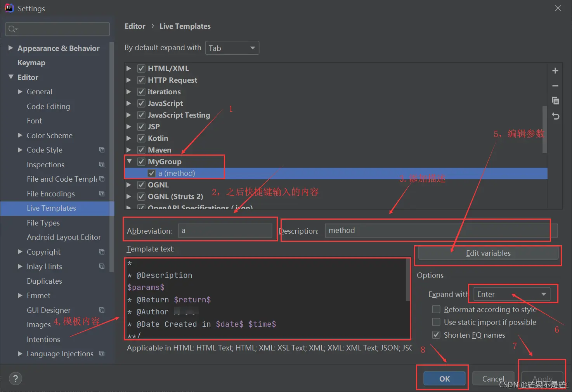
Task: Toggle the MyGroup checkbox
Action: coord(141,161)
